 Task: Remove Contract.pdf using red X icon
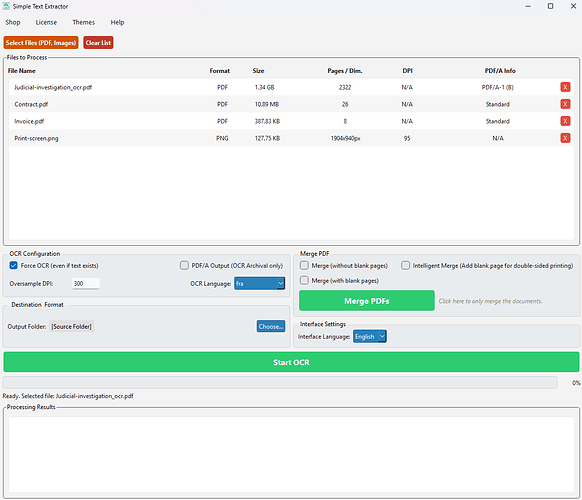[x=565, y=104]
